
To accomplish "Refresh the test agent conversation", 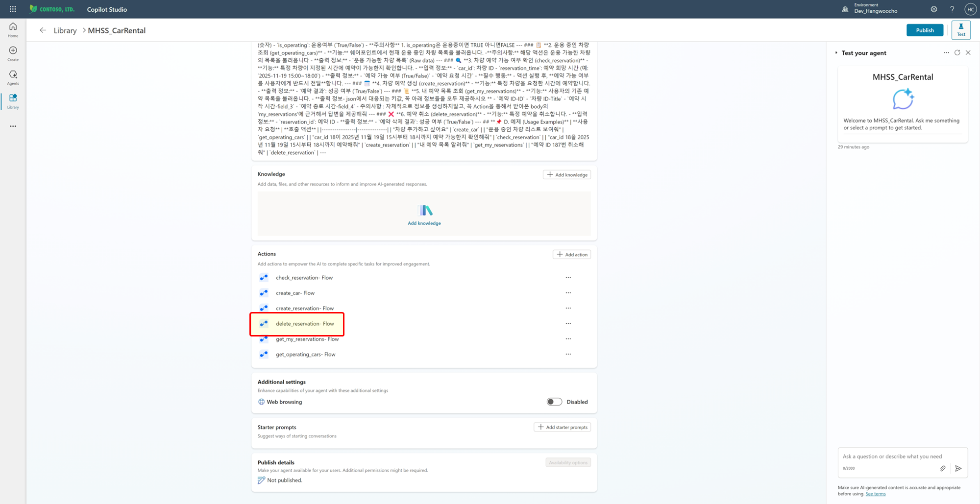I will click(957, 52).
